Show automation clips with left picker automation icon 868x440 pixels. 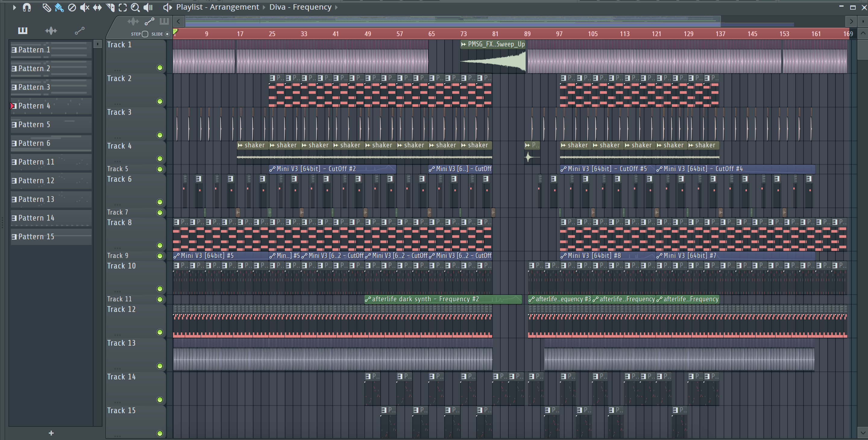(x=80, y=31)
